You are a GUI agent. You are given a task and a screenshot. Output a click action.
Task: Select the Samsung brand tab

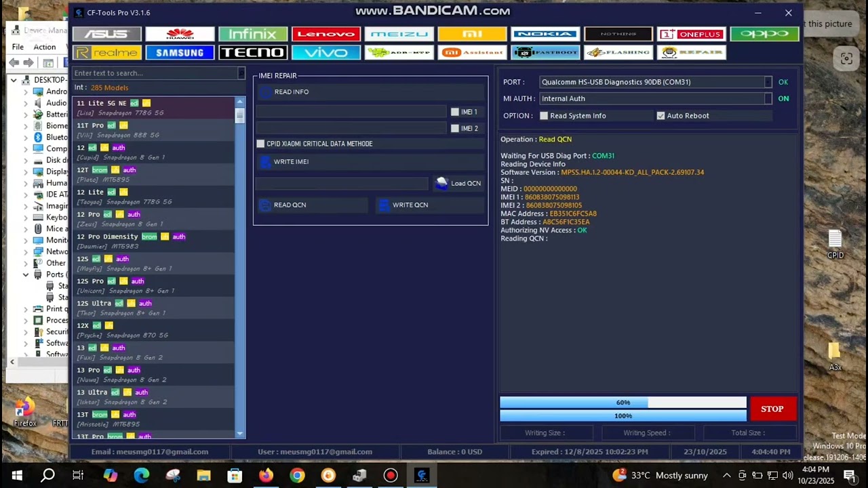tap(180, 52)
